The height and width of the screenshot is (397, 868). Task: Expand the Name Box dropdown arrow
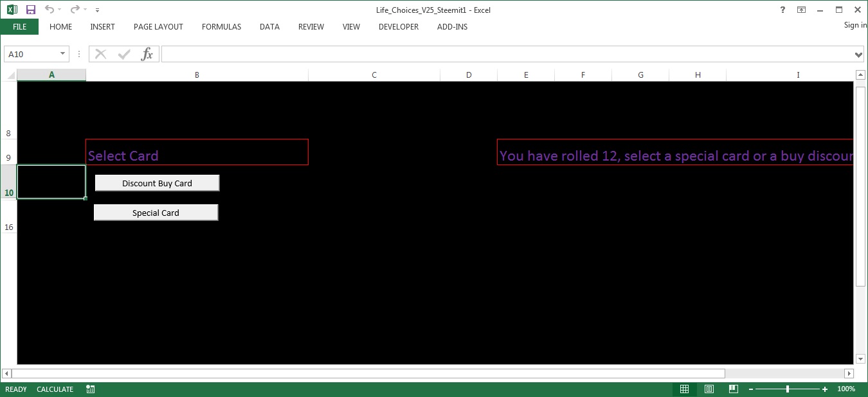(x=63, y=54)
